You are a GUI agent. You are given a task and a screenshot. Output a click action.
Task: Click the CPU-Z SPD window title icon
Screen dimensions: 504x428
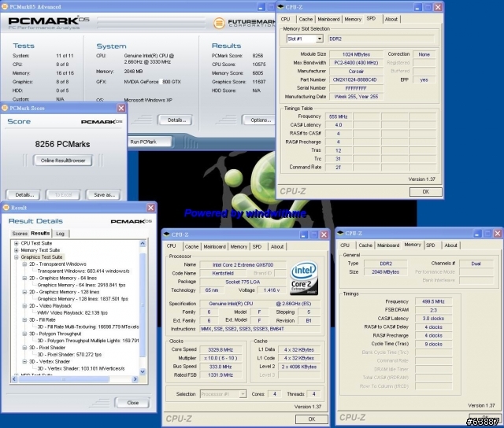pos(280,7)
